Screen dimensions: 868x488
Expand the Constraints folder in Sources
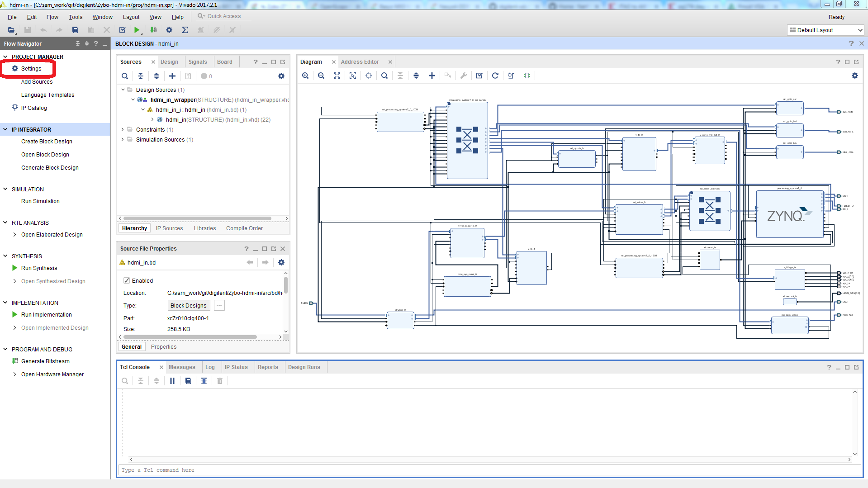click(x=123, y=129)
